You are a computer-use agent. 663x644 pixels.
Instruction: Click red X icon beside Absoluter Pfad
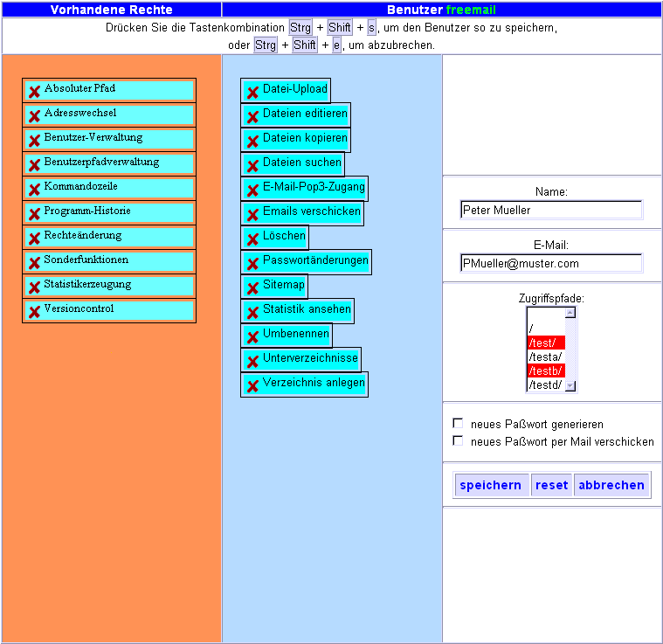coord(34,91)
